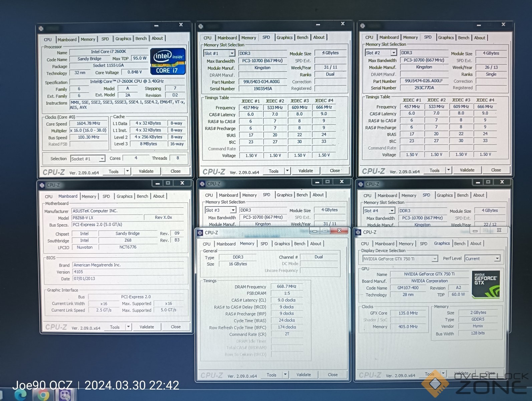Click the BIOS version 4105 field
532x401 pixels.
point(128,272)
